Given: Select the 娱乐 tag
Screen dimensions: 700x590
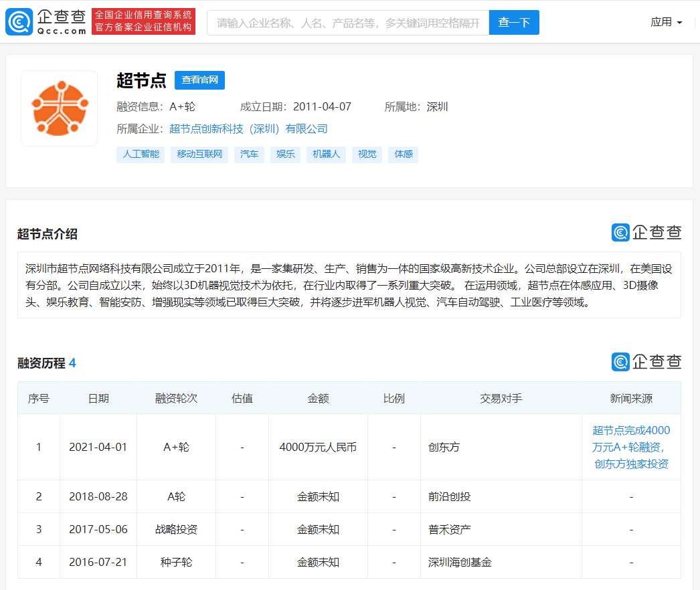Looking at the screenshot, I should pos(285,155).
